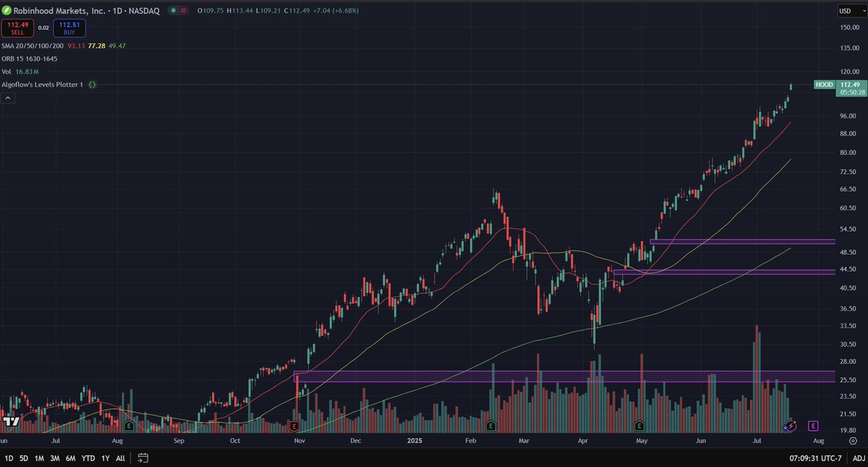This screenshot has height=467, width=868.
Task: Set time range to 6M
Action: (x=71, y=458)
